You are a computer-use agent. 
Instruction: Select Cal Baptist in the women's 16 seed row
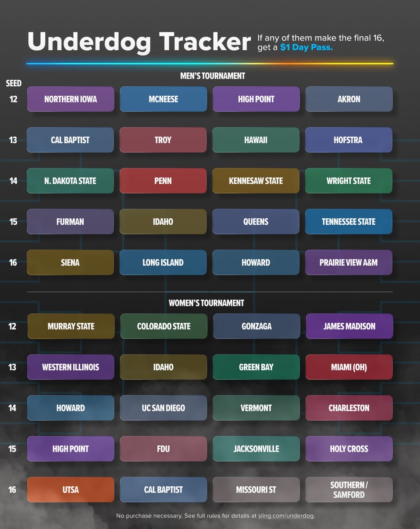164,490
